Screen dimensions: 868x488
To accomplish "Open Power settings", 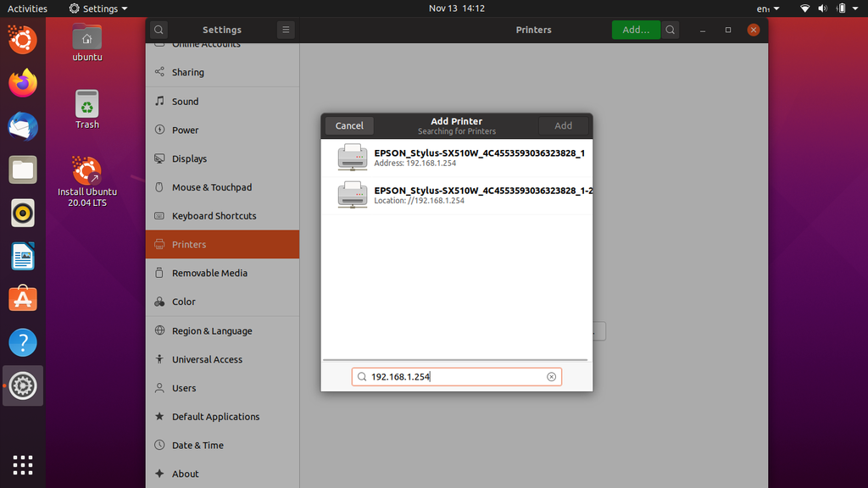I will (223, 130).
